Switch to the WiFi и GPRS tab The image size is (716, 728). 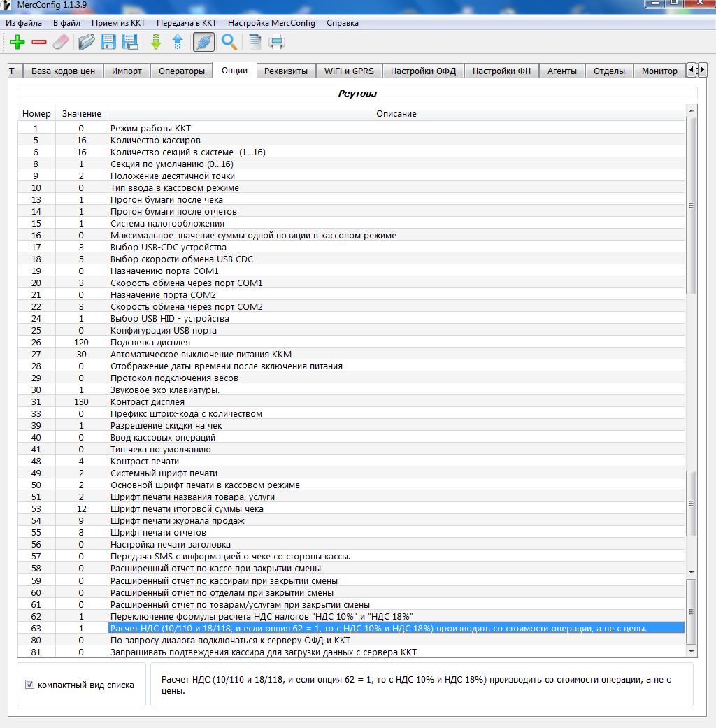pyautogui.click(x=349, y=71)
